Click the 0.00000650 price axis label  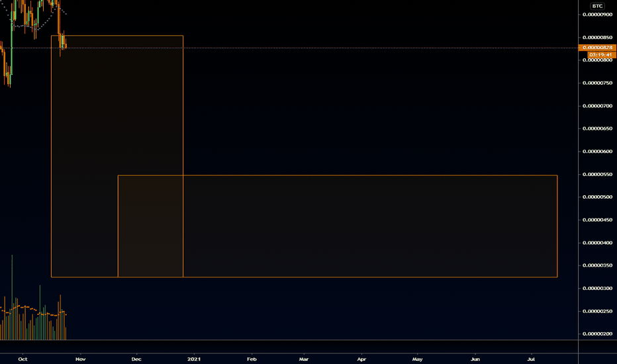(x=597, y=128)
